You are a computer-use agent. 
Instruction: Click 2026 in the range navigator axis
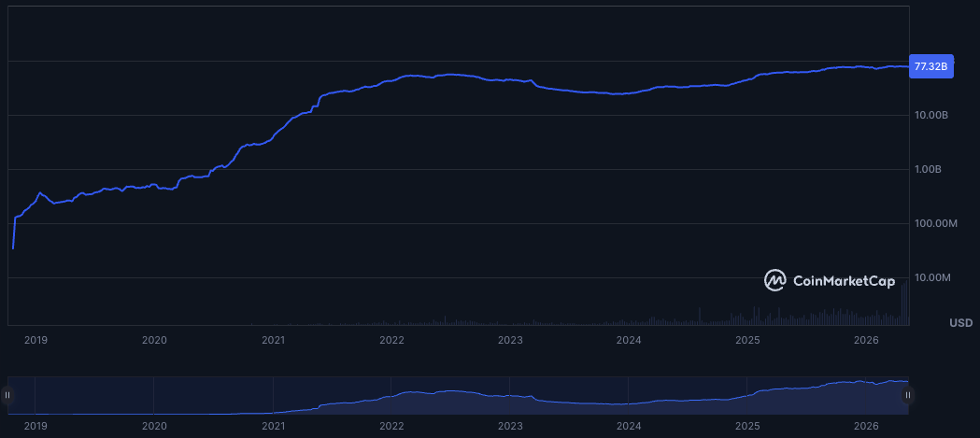click(866, 426)
